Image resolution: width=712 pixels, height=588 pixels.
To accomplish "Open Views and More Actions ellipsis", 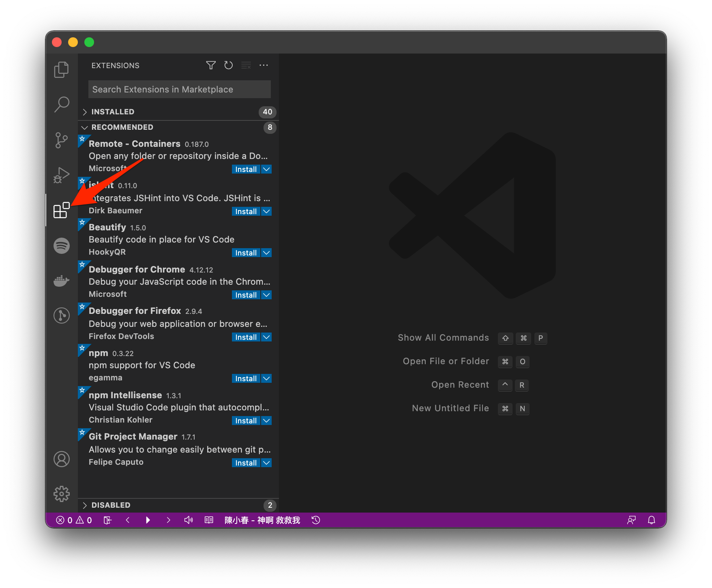I will pos(264,65).
